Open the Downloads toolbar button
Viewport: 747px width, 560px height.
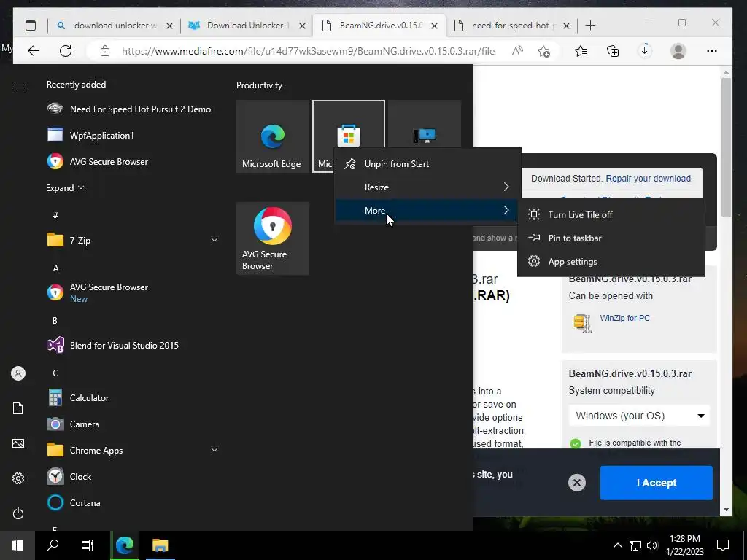[x=645, y=51]
